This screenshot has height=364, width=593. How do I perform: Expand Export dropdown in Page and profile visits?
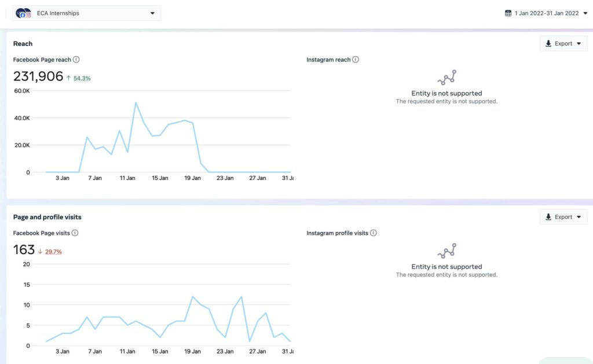(578, 217)
